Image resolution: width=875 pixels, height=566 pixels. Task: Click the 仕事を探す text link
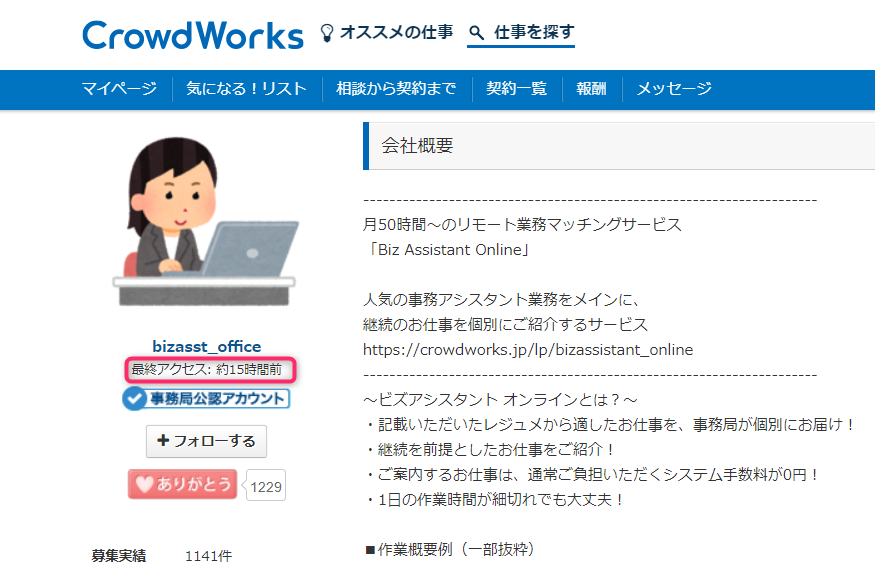[x=534, y=33]
